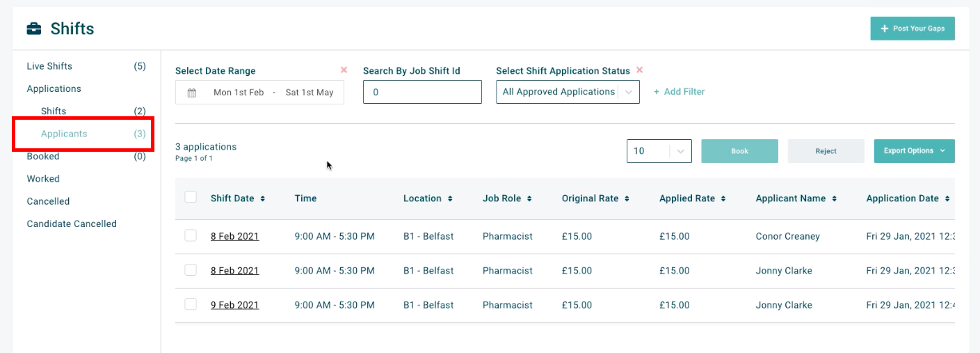Select checkbox for 9 Feb 2021 shift
This screenshot has width=980, height=353.
pyautogui.click(x=191, y=304)
